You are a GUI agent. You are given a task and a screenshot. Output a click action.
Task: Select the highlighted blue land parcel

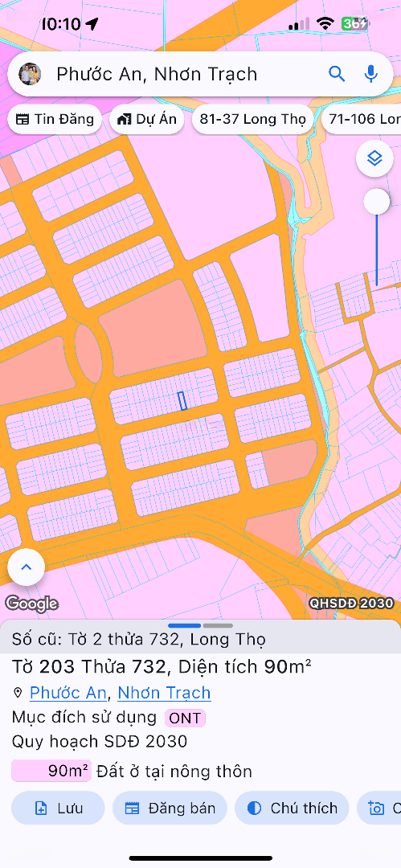pos(182,400)
